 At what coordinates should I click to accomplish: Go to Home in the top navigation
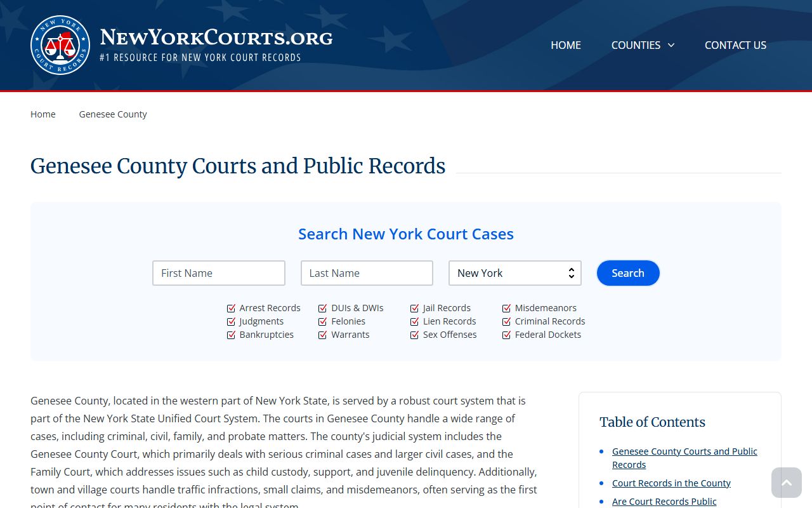566,45
